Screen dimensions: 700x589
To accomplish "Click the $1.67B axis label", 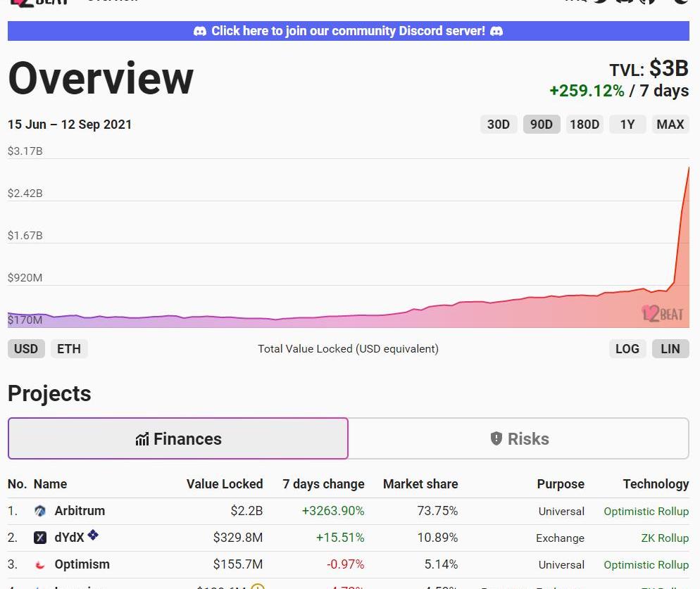I will (x=25, y=236).
